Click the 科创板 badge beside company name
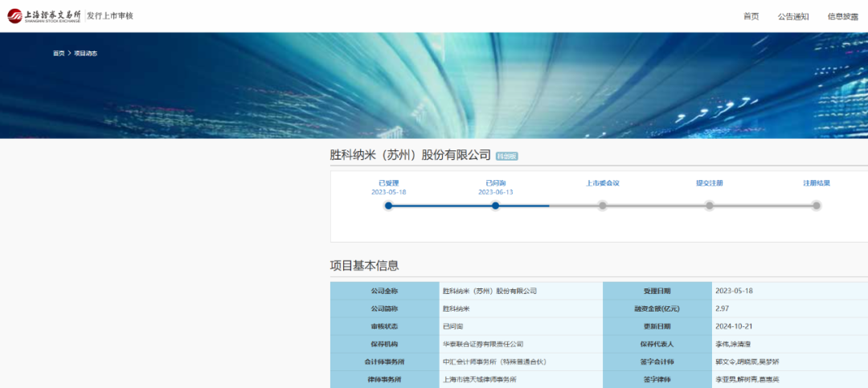Screen dimensions: 868x388 506,156
